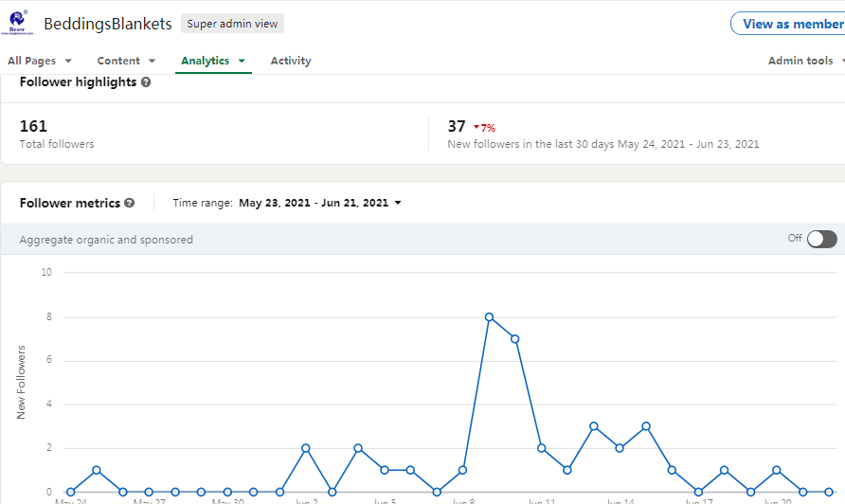Screen dimensions: 845x504
Task: Click the 161 total followers value
Action: tap(33, 126)
